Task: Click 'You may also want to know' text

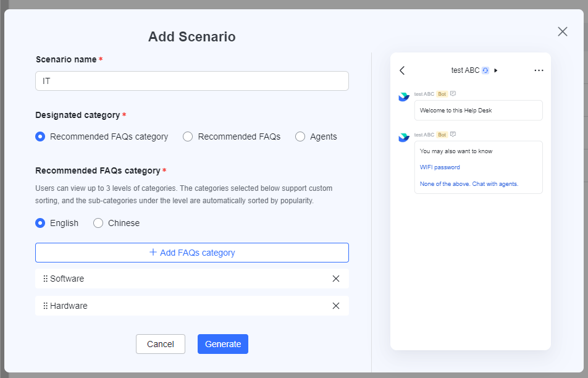Action: coord(456,151)
